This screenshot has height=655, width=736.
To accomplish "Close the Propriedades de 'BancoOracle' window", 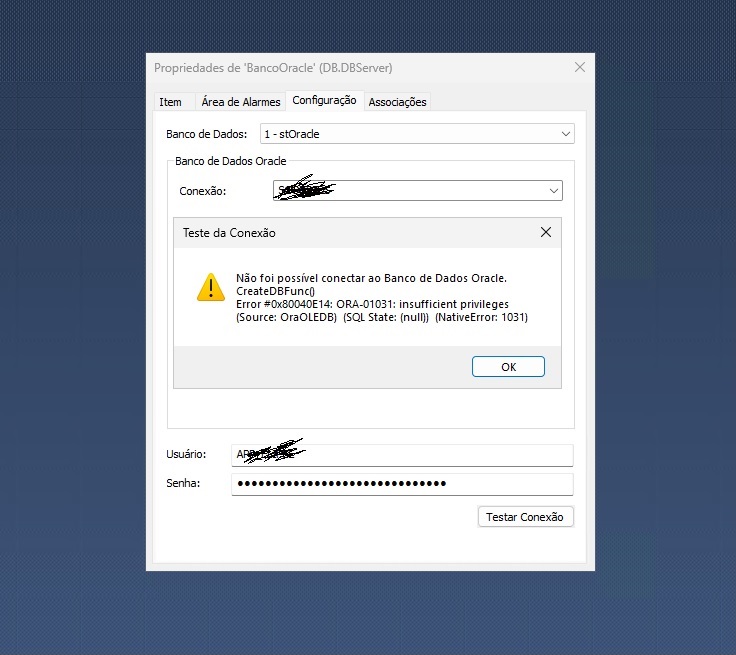I will (x=579, y=67).
